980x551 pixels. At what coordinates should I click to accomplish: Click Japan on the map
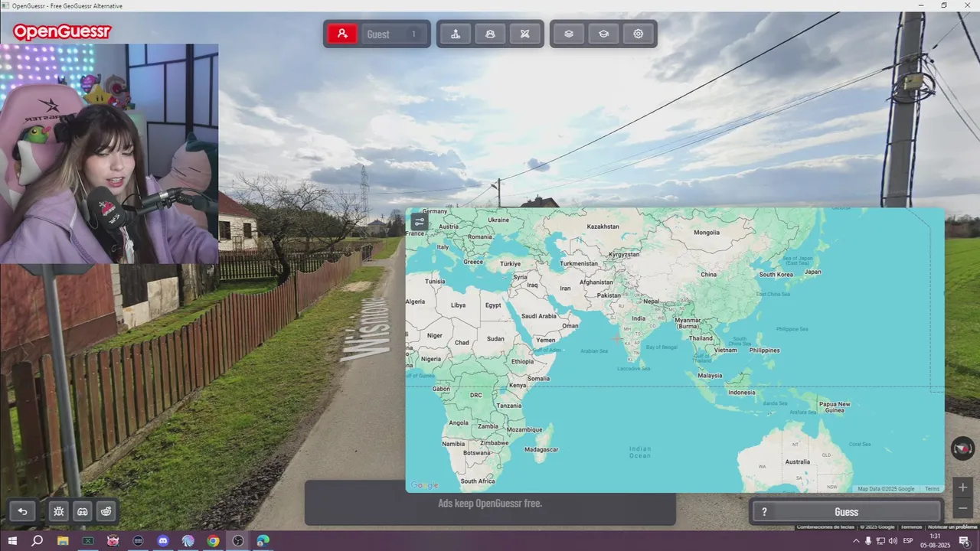click(813, 272)
